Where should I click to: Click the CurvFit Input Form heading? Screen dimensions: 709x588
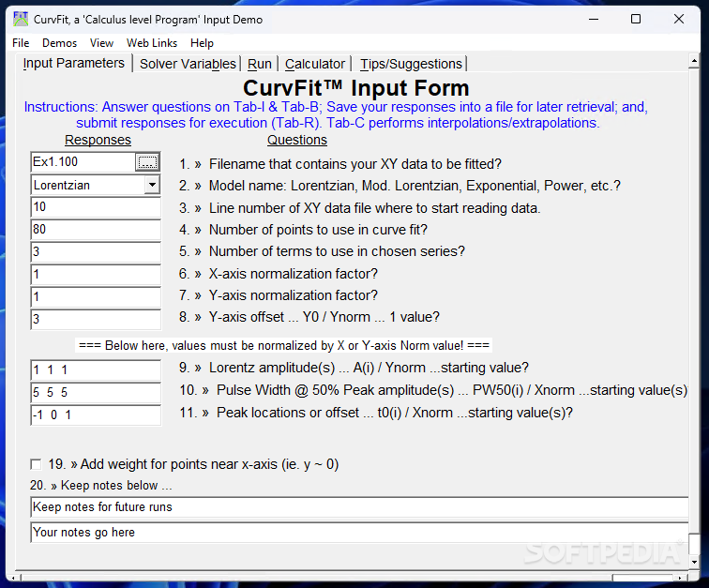tap(356, 88)
